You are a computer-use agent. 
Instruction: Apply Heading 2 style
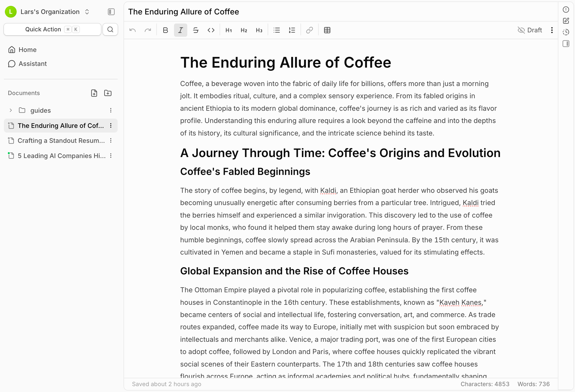pos(244,30)
